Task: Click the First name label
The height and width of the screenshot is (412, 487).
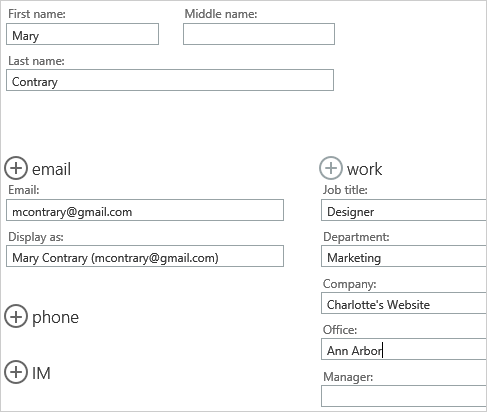Action: point(37,14)
